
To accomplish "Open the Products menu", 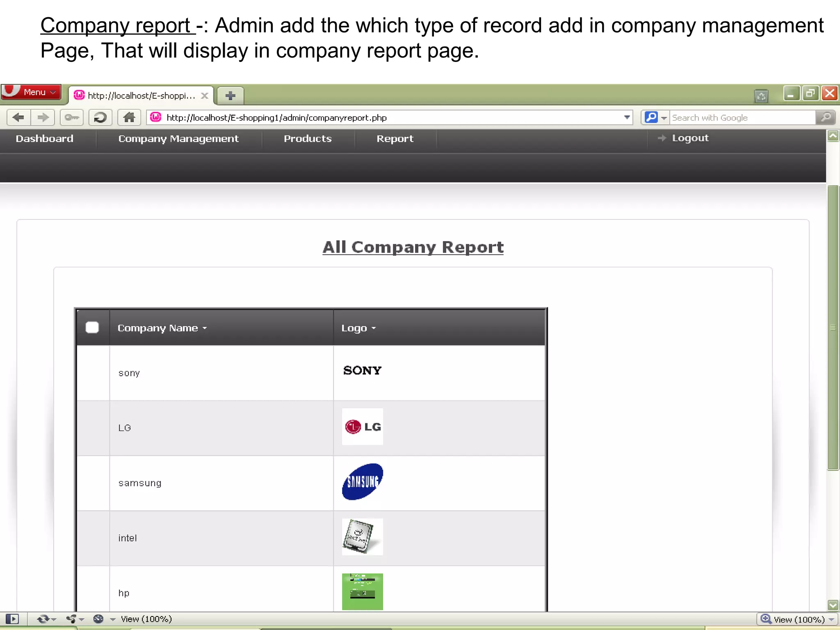I will coord(308,139).
